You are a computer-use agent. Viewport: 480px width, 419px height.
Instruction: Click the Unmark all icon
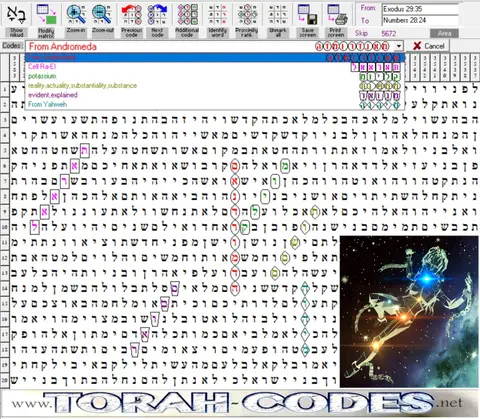pyautogui.click(x=278, y=14)
